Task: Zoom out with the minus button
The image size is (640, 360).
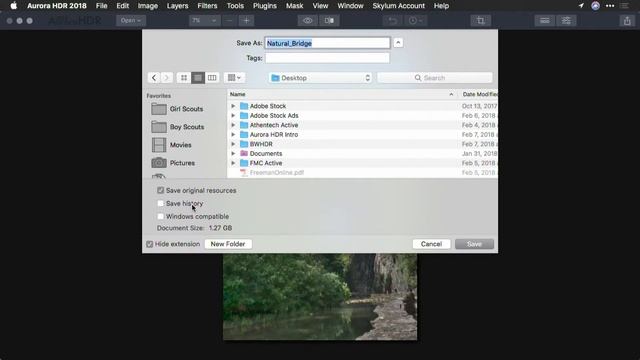Action: (x=229, y=20)
